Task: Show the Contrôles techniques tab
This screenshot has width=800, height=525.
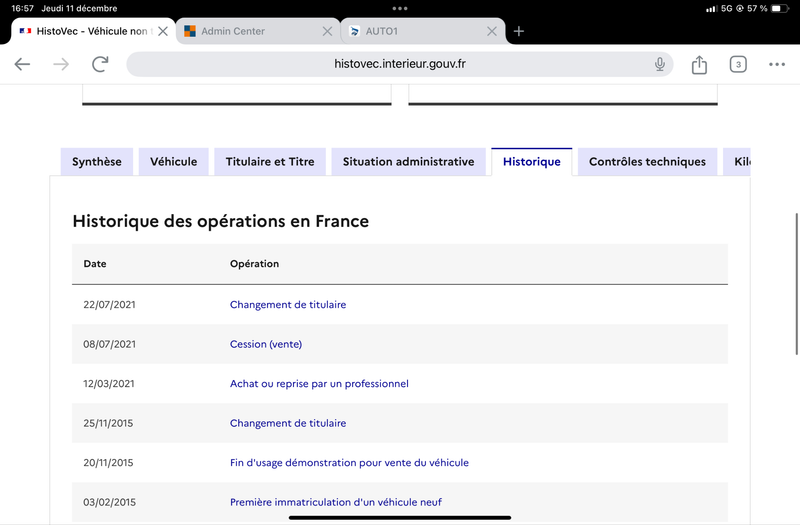Action: click(x=647, y=162)
